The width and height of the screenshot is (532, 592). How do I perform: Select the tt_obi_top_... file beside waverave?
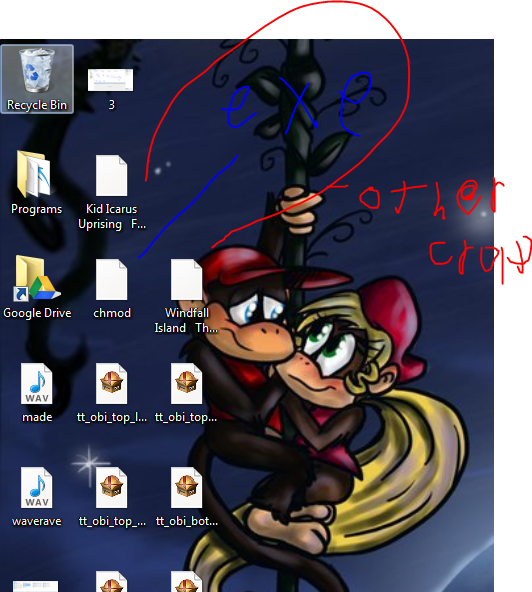click(112, 496)
